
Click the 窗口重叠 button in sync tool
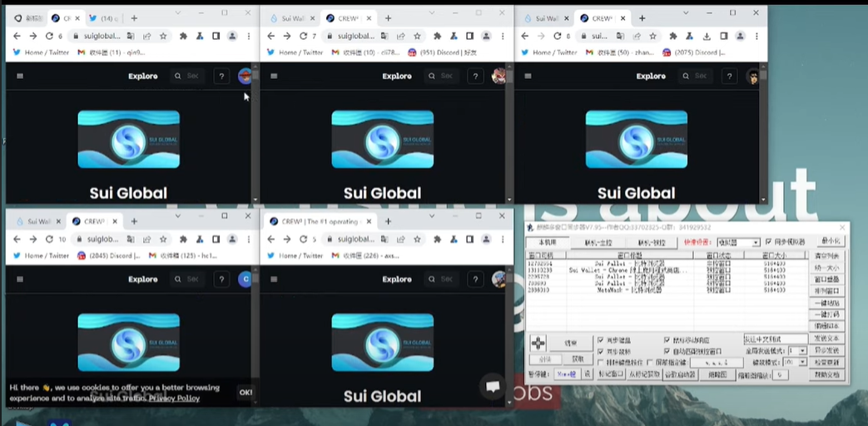pyautogui.click(x=827, y=280)
